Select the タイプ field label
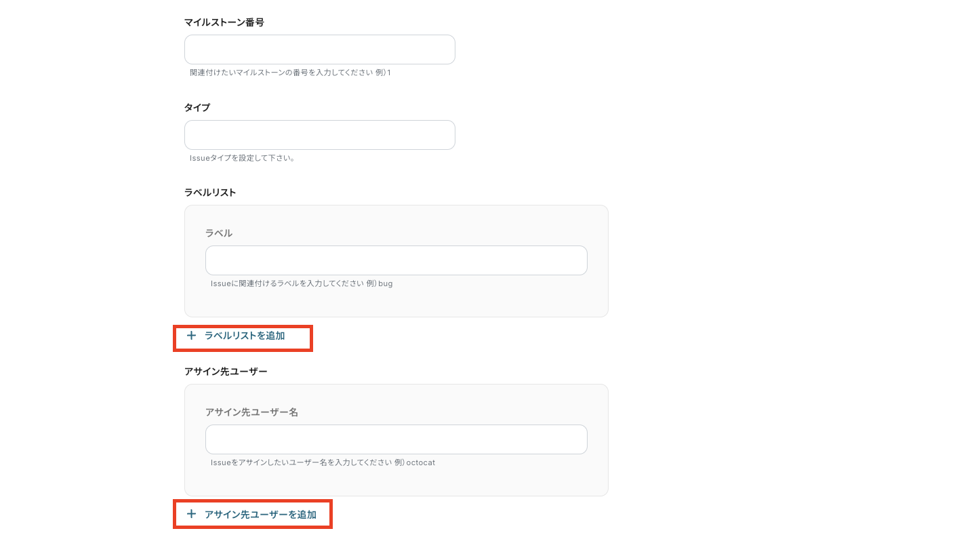Screen dimensions: 980x552 point(197,108)
